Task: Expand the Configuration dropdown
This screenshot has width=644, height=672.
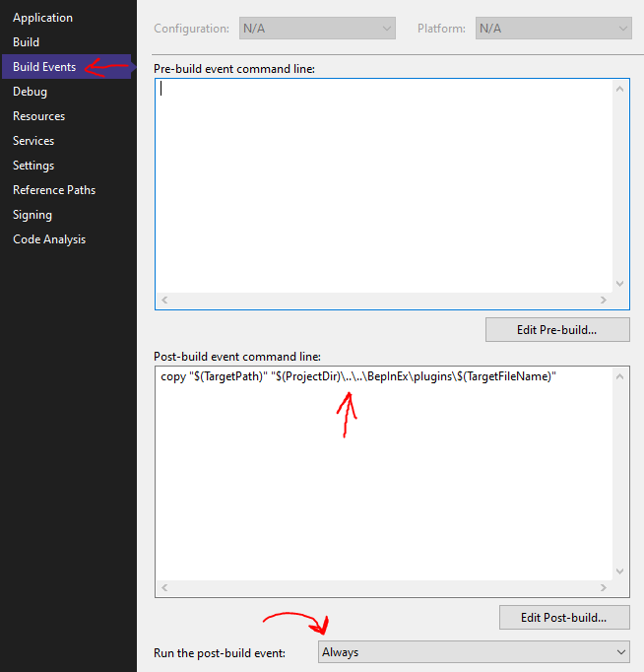Action: (x=317, y=30)
